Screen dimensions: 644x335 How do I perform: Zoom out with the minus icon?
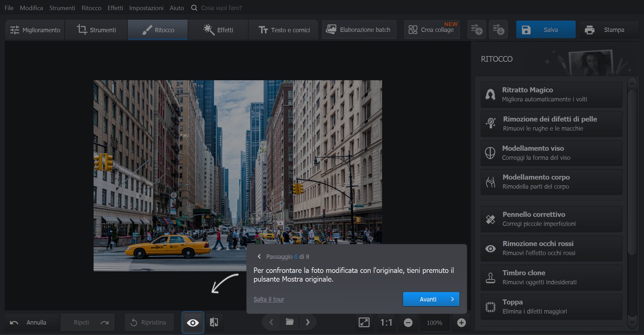408,323
